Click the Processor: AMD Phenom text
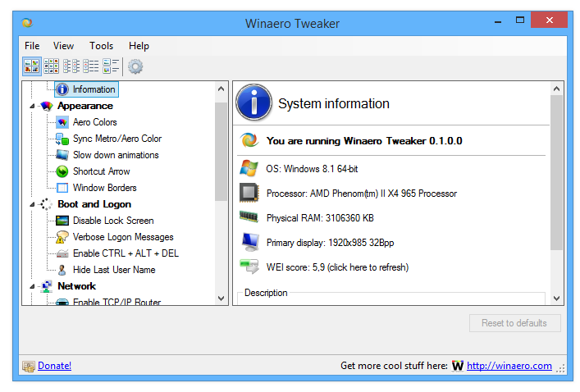Screen dimensions: 580x392 tap(362, 194)
